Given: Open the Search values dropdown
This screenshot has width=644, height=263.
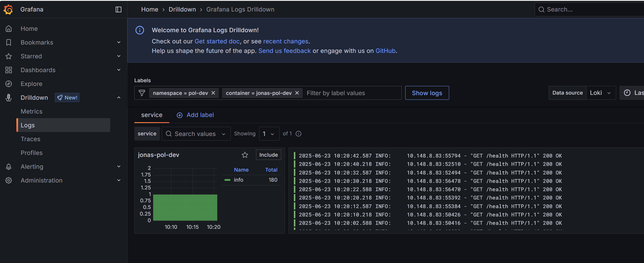Looking at the screenshot, I should click(196, 134).
